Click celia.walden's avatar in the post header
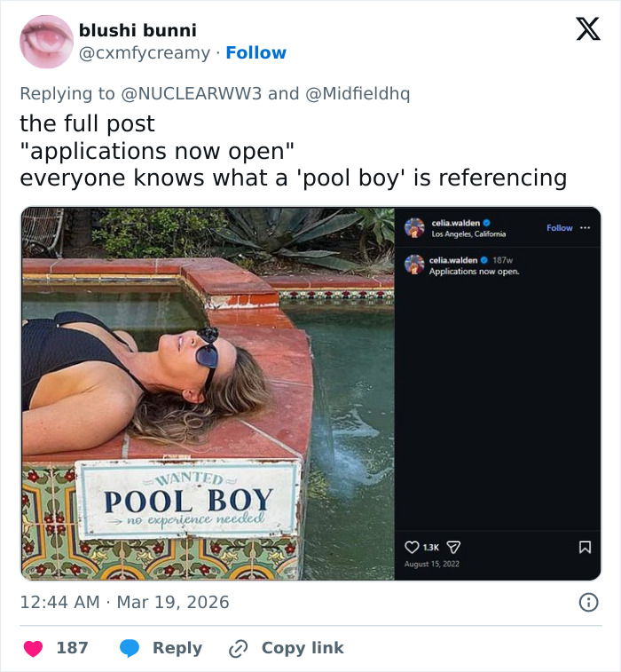The image size is (621, 672). pos(414,228)
